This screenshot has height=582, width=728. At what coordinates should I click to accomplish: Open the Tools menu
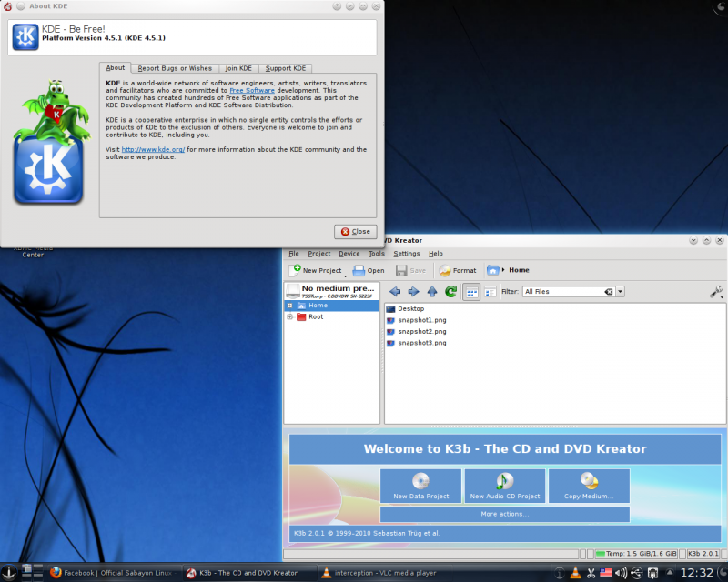[x=376, y=254]
